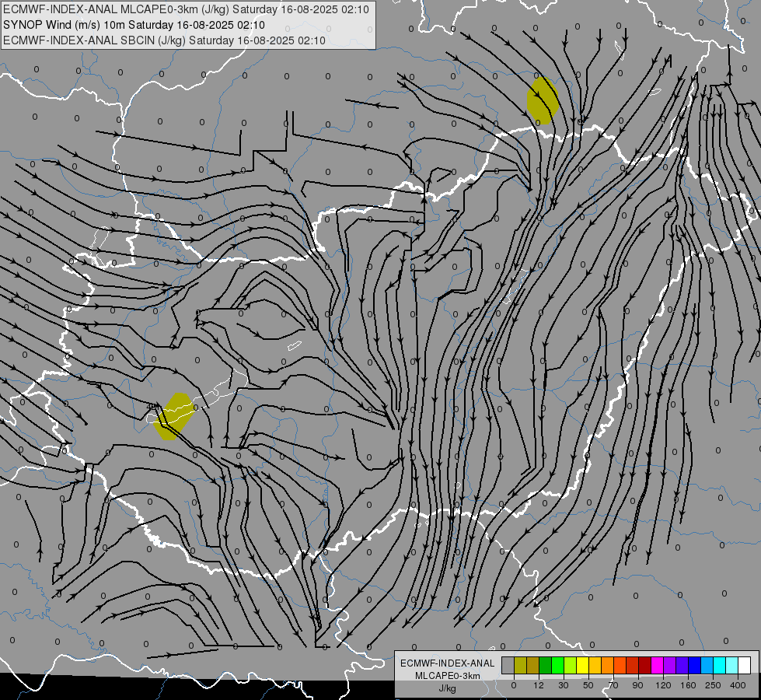Click the J/kg unit label in the legend
The width and height of the screenshot is (761, 700).
[x=448, y=688]
